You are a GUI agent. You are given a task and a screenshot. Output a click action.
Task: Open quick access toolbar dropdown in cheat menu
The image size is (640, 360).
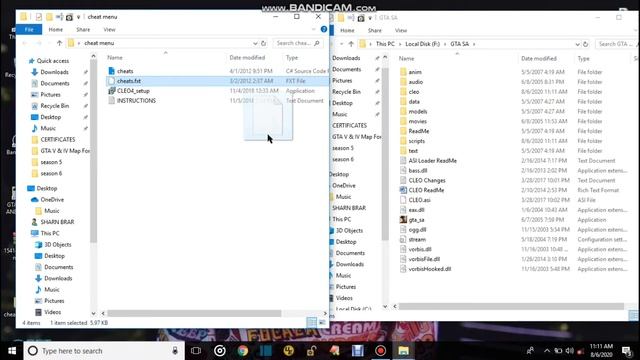pyautogui.click(x=78, y=17)
